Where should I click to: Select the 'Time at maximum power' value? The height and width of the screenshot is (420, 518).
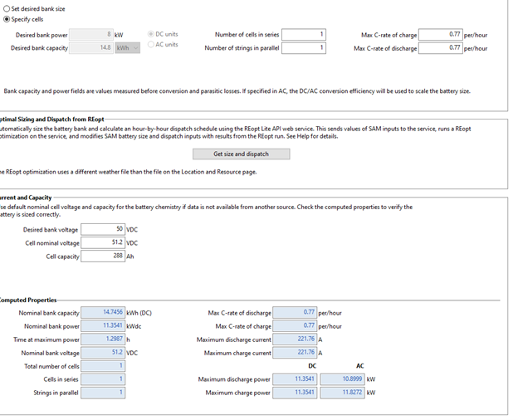(104, 339)
